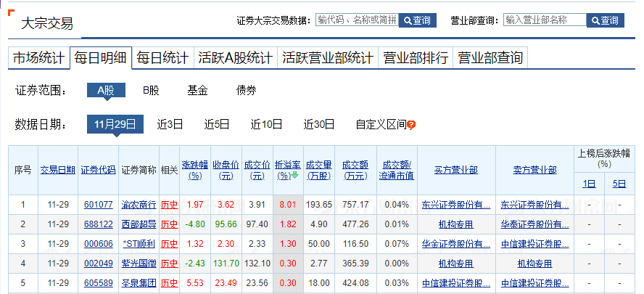
Task: Click the help icon beside 自定义区间
Action: pos(411,125)
